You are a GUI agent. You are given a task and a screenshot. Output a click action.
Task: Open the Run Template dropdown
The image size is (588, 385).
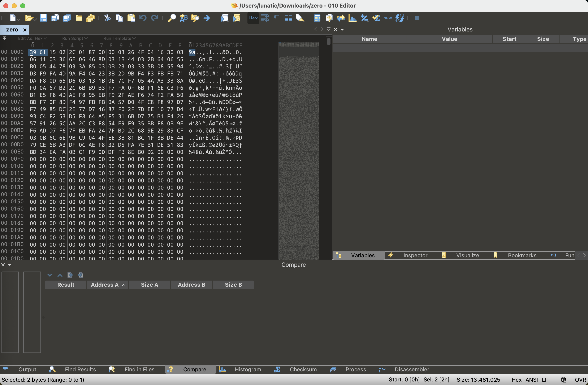[119, 38]
